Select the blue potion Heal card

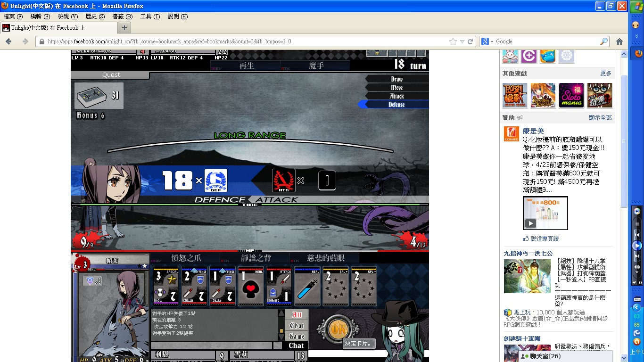[x=307, y=286]
